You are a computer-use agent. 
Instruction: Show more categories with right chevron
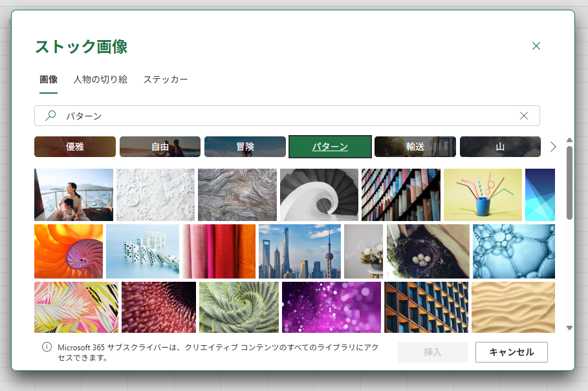tap(553, 147)
